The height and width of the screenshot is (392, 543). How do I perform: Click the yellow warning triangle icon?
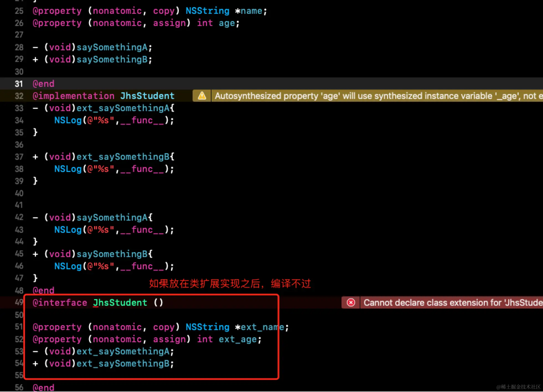pyautogui.click(x=202, y=96)
